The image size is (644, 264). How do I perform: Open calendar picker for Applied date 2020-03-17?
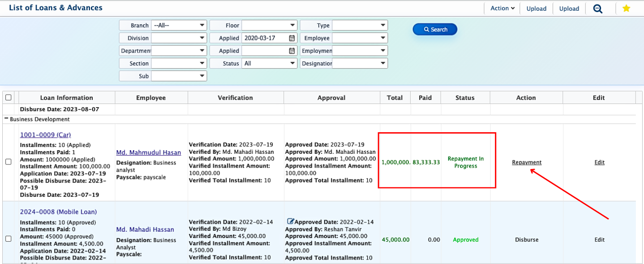pyautogui.click(x=292, y=38)
